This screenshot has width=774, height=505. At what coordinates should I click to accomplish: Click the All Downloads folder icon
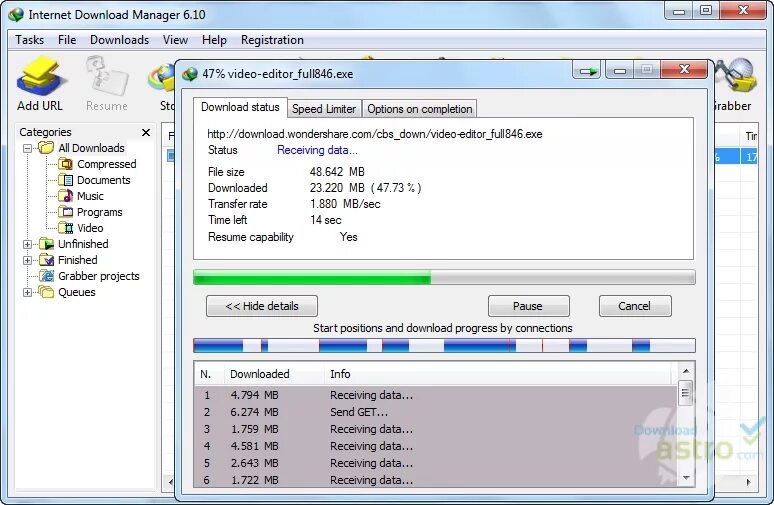click(x=46, y=148)
